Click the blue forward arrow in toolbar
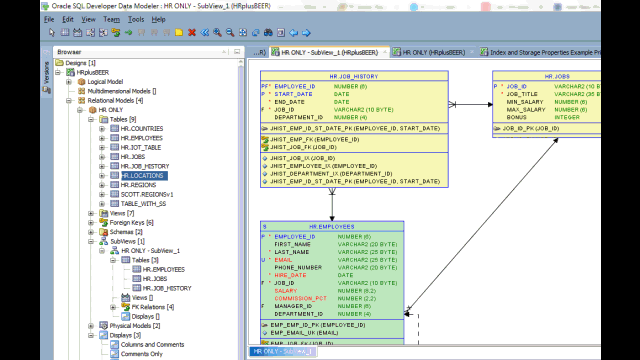Image resolution: width=640 pixels, height=360 pixels. (x=306, y=33)
